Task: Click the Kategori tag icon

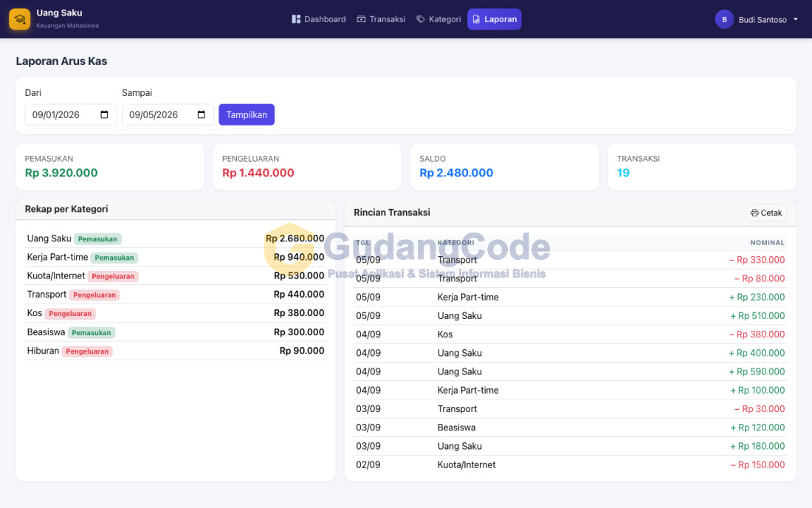Action: coord(421,19)
